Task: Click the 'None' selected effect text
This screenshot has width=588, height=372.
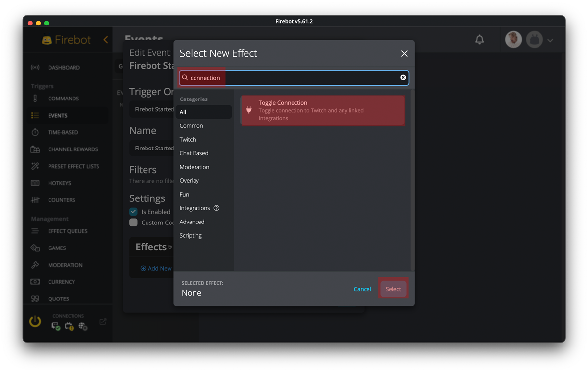Action: click(x=192, y=293)
